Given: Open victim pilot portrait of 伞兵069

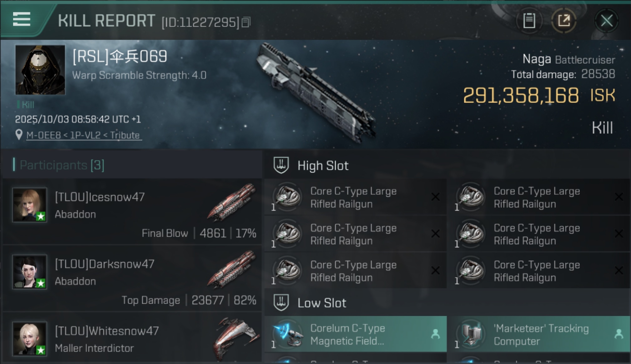Looking at the screenshot, I should point(40,70).
